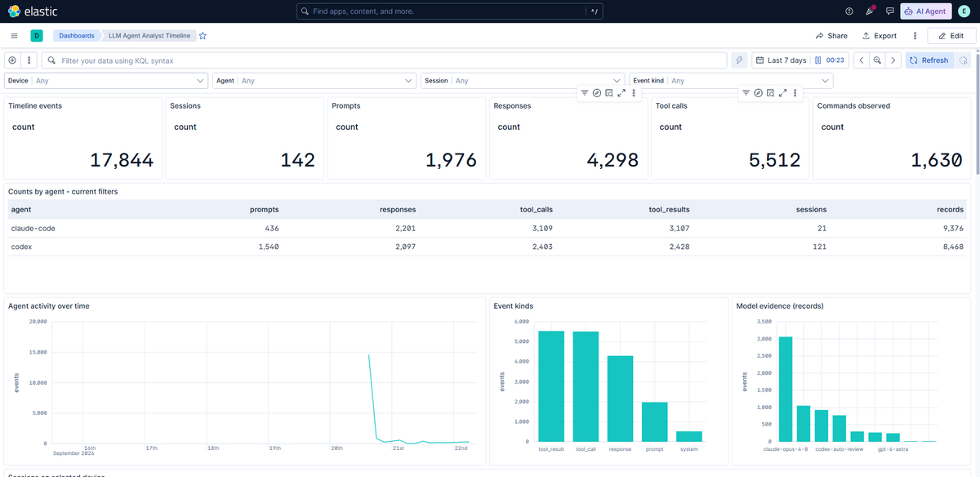Export the dashboard
This screenshot has width=980, height=477.
point(880,36)
